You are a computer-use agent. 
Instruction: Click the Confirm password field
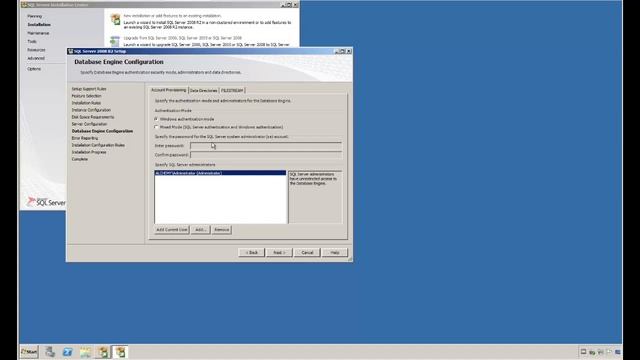pyautogui.click(x=266, y=155)
